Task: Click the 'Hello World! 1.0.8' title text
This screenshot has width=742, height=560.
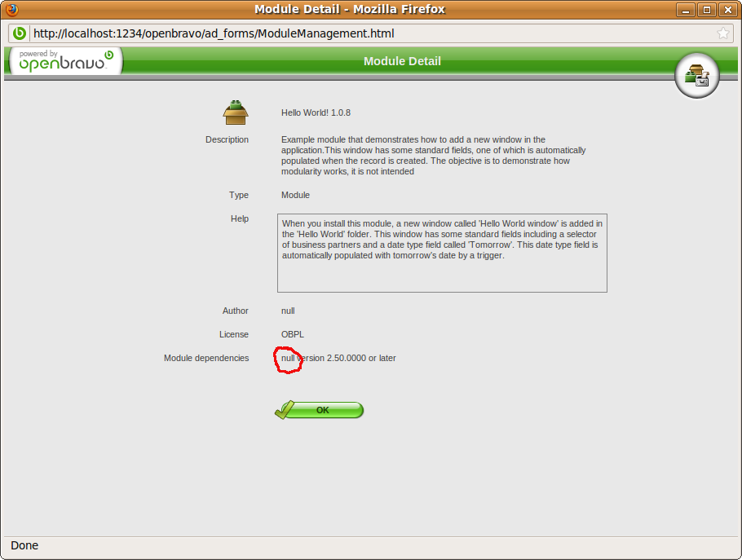Action: click(x=316, y=112)
